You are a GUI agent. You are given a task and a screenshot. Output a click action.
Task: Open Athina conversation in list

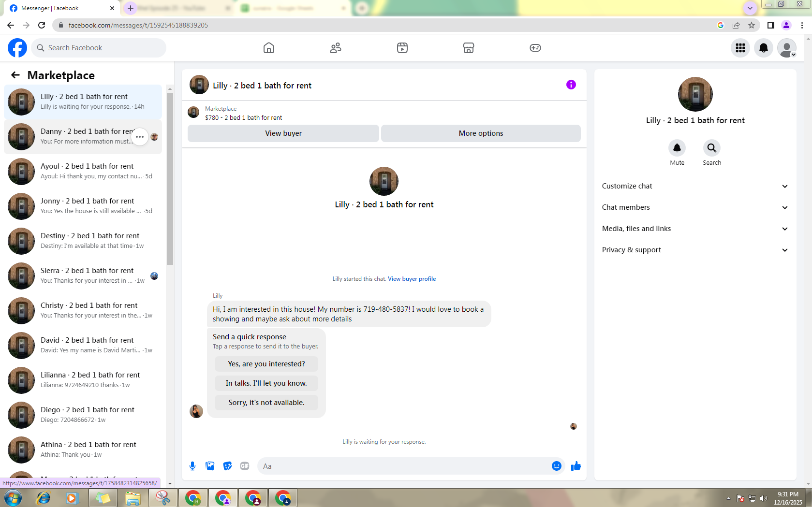pos(83,450)
